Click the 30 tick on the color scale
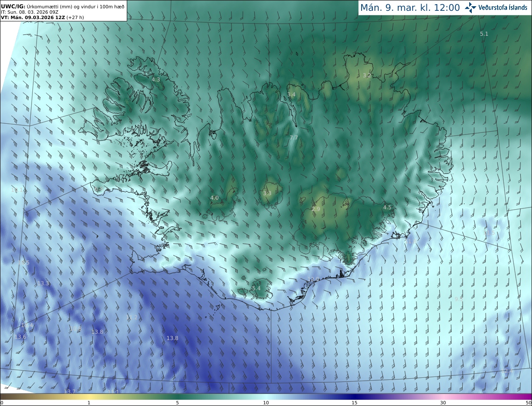The width and height of the screenshot is (532, 406). [443, 403]
